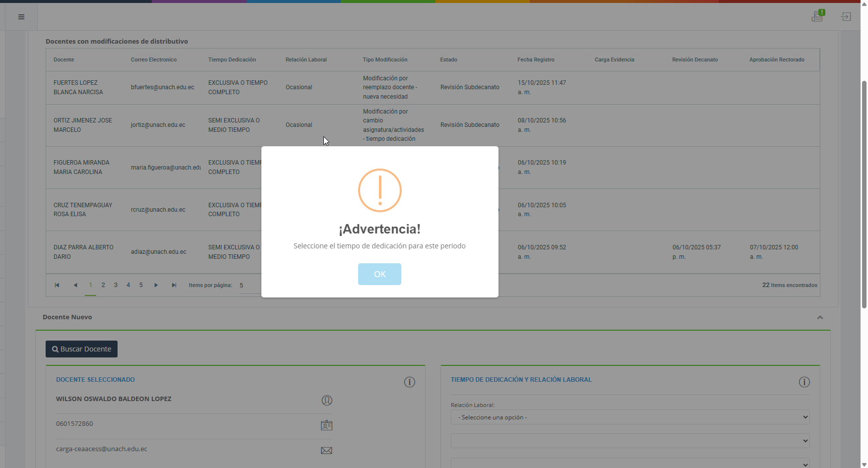Click the envelope icon beside email address

tap(326, 451)
